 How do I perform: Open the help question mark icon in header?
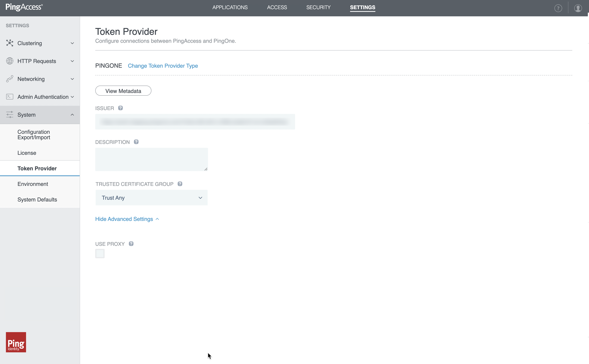558,8
